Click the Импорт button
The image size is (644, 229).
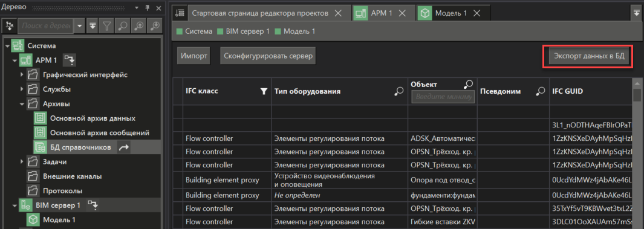(194, 56)
